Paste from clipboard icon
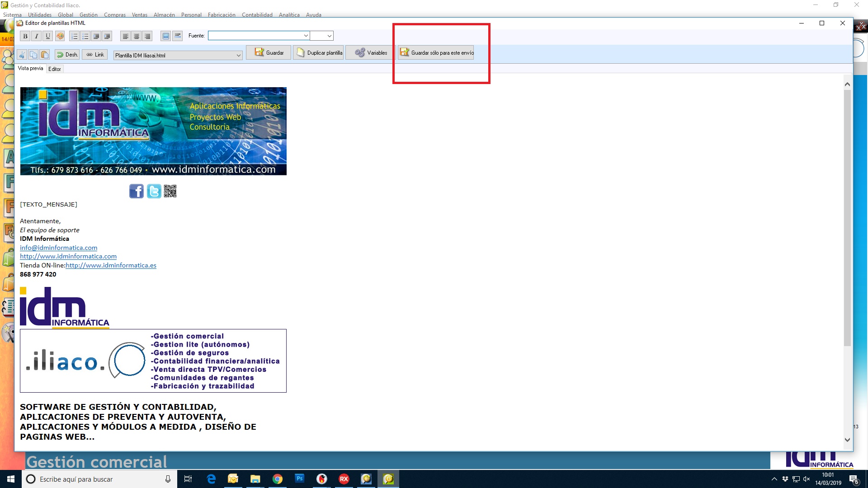 pyautogui.click(x=45, y=55)
